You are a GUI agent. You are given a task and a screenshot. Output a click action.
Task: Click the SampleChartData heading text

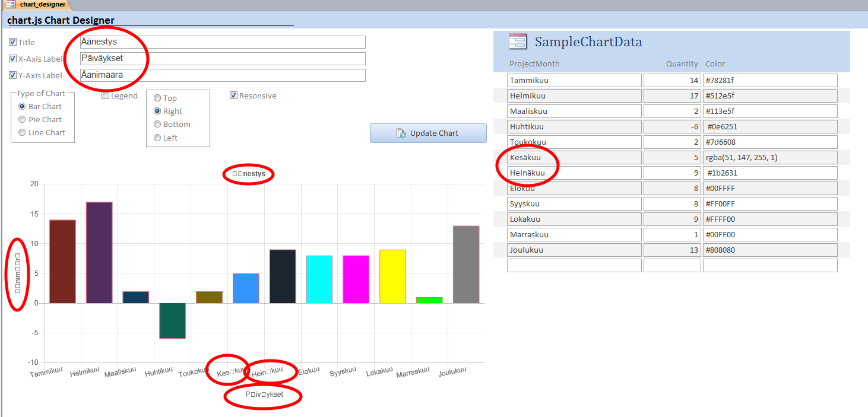point(588,42)
